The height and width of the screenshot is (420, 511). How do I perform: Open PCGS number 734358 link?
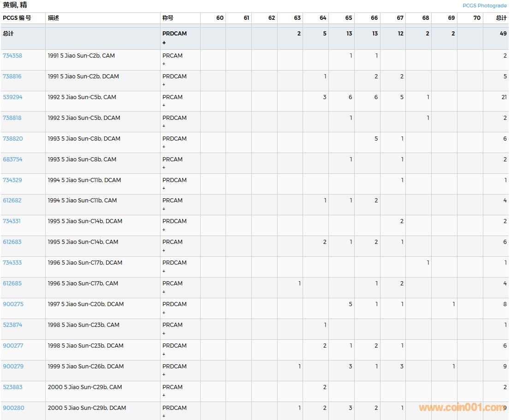click(x=12, y=56)
